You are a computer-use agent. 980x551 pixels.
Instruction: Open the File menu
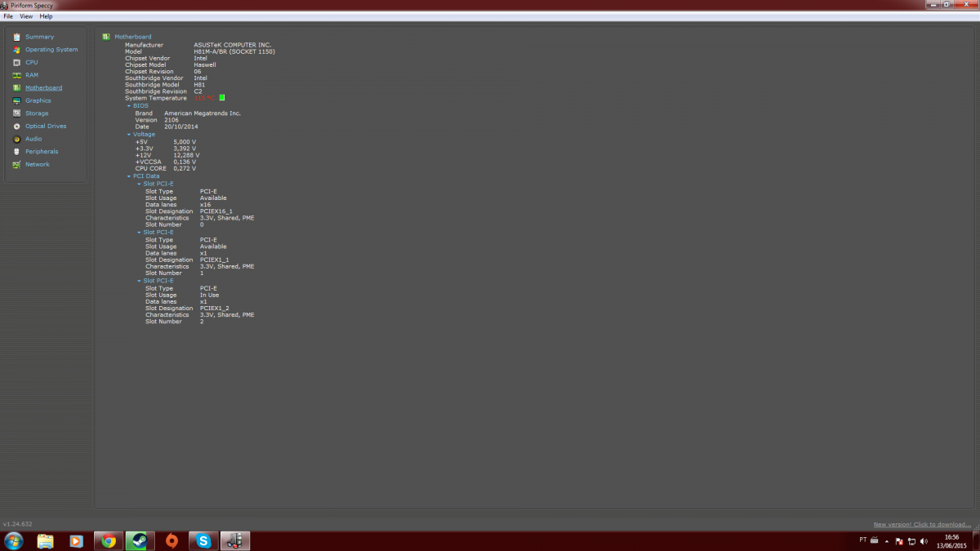pos(8,16)
